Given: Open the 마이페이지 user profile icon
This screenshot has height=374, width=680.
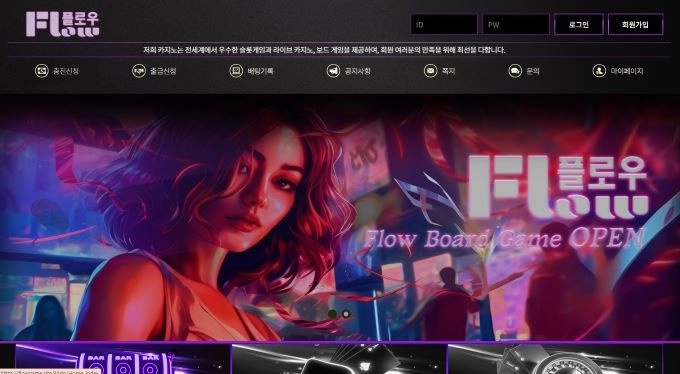Looking at the screenshot, I should pyautogui.click(x=599, y=71).
